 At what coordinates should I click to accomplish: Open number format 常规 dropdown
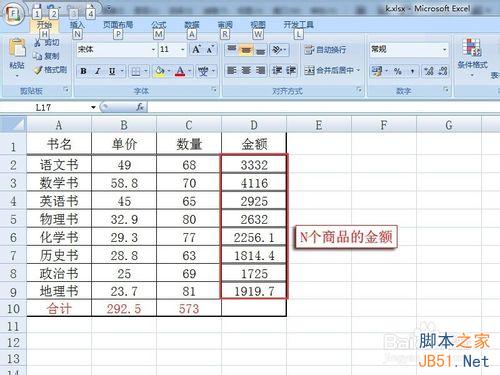coord(444,50)
